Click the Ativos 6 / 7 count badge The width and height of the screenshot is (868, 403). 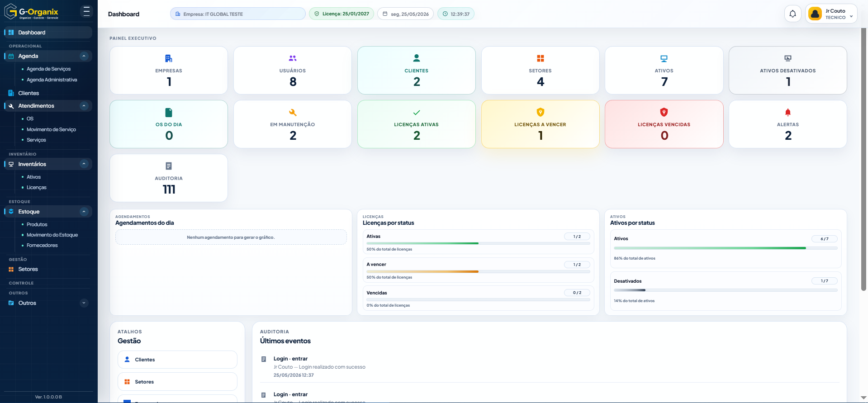pos(825,239)
